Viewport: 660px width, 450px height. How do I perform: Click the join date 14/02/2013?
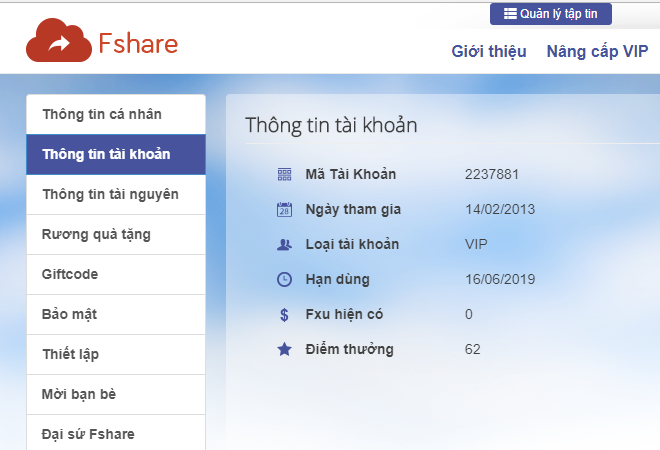[500, 209]
